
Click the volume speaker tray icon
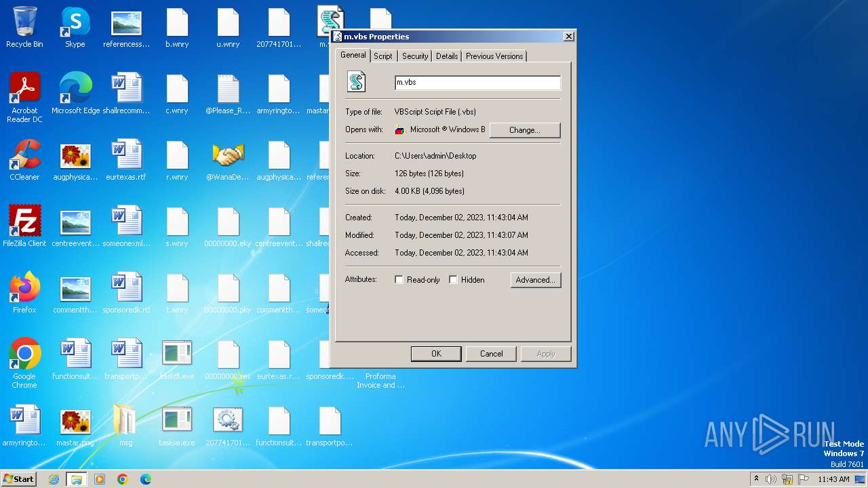click(771, 479)
